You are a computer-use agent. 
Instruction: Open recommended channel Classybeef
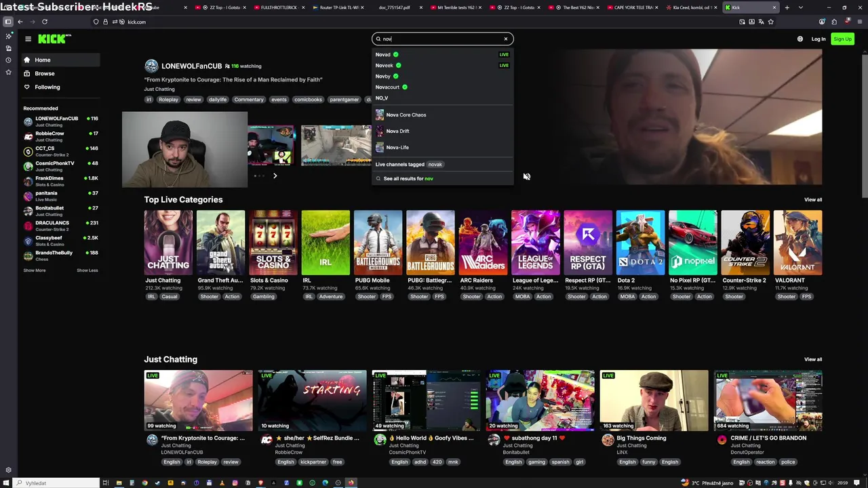pos(60,241)
